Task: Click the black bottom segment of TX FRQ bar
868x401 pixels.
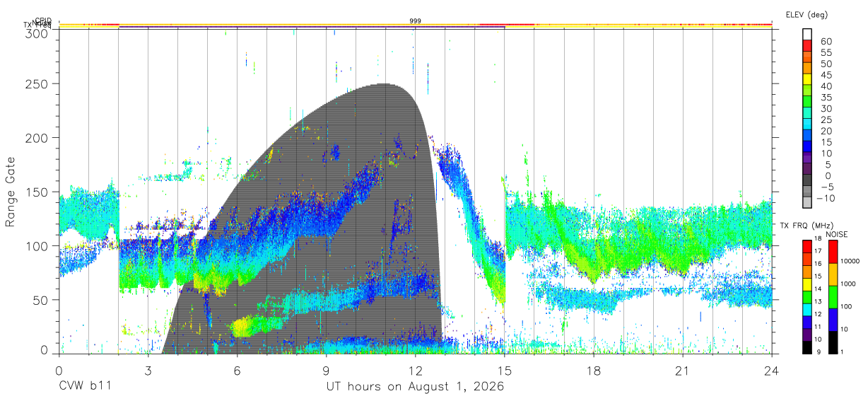Action: click(x=807, y=347)
